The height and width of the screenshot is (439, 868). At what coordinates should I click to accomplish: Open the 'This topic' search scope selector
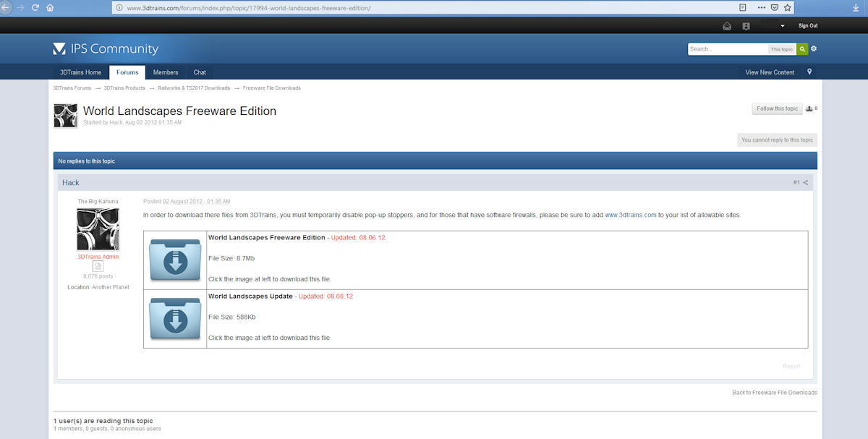pyautogui.click(x=781, y=49)
